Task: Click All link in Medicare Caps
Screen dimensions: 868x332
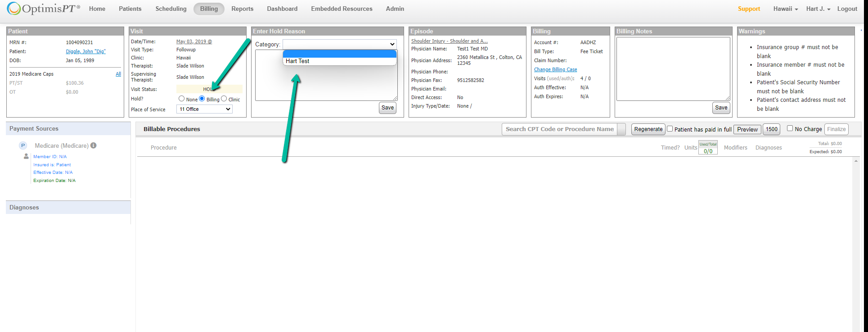Action: pos(118,74)
